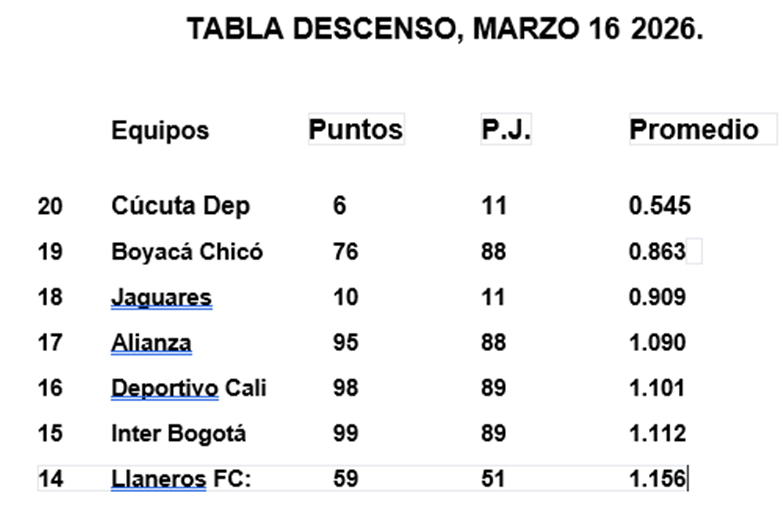This screenshot has height=527, width=783.
Task: Select the 0.909 average value
Action: (x=657, y=297)
